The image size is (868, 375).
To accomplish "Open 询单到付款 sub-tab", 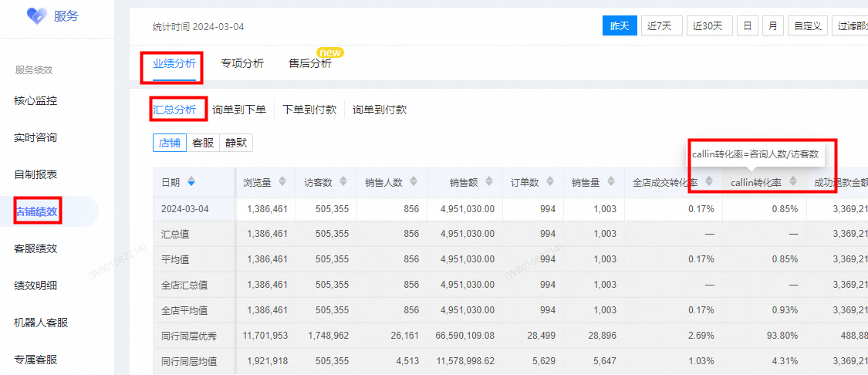I will coord(380,110).
